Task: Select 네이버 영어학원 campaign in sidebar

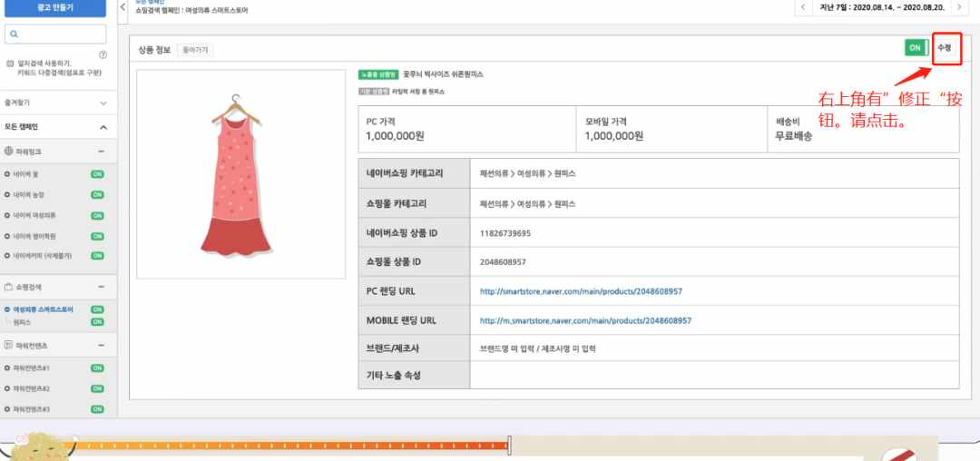Action: click(x=34, y=236)
